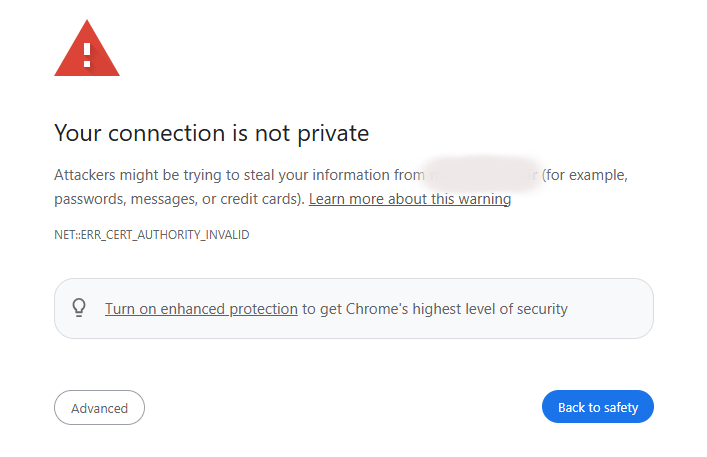Screen dimensions: 707x457
Task: Open the 'Learn more about this warning' link
Action: click(x=410, y=199)
